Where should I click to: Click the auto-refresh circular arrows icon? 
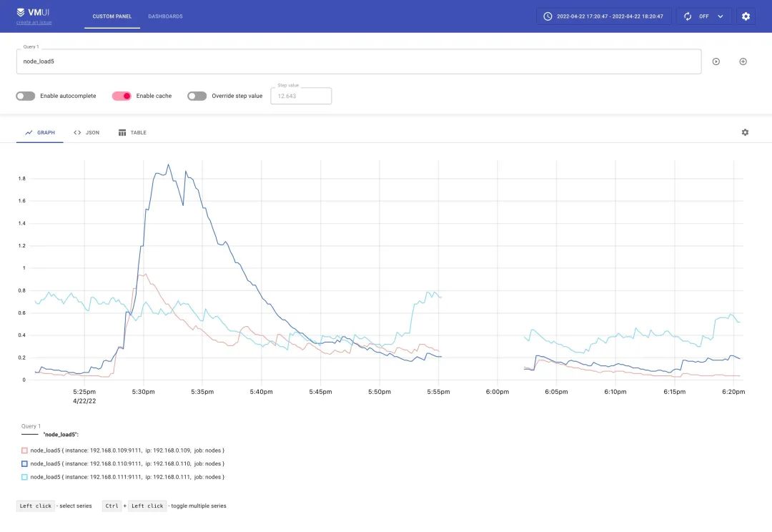(688, 16)
